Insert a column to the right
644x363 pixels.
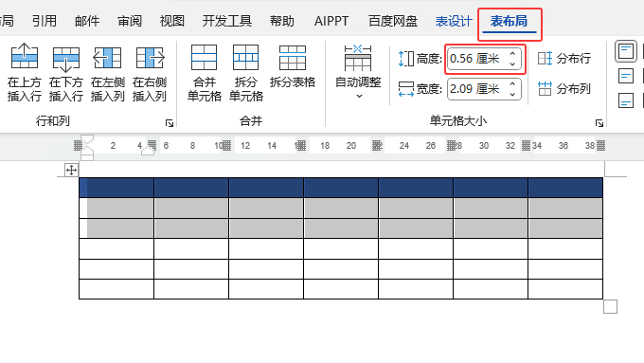click(150, 72)
